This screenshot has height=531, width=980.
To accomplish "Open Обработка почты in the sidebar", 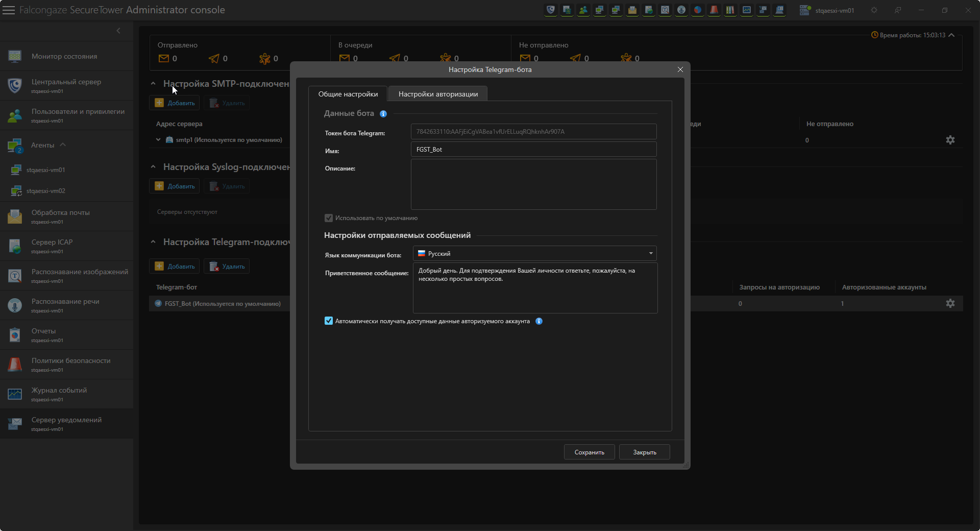I will coord(66,216).
